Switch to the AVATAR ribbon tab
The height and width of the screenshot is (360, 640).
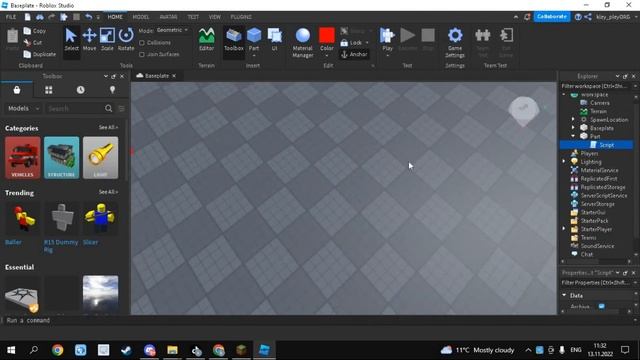(168, 17)
